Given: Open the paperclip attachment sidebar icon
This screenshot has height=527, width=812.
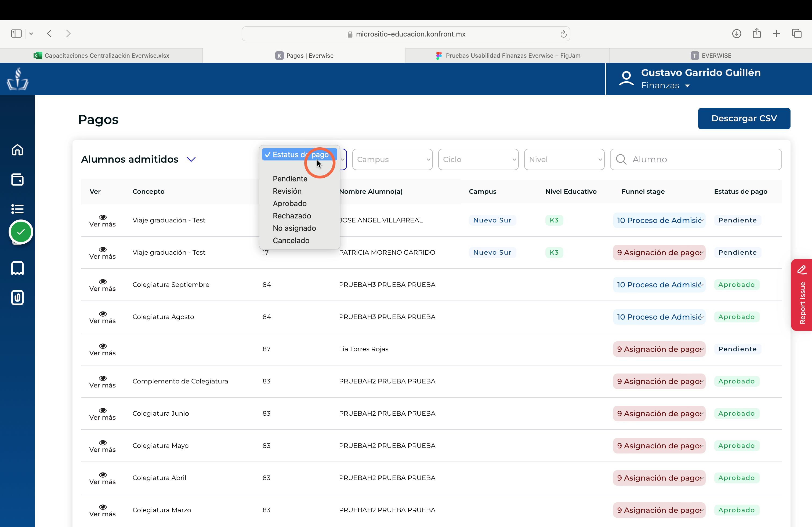Looking at the screenshot, I should click(x=17, y=298).
